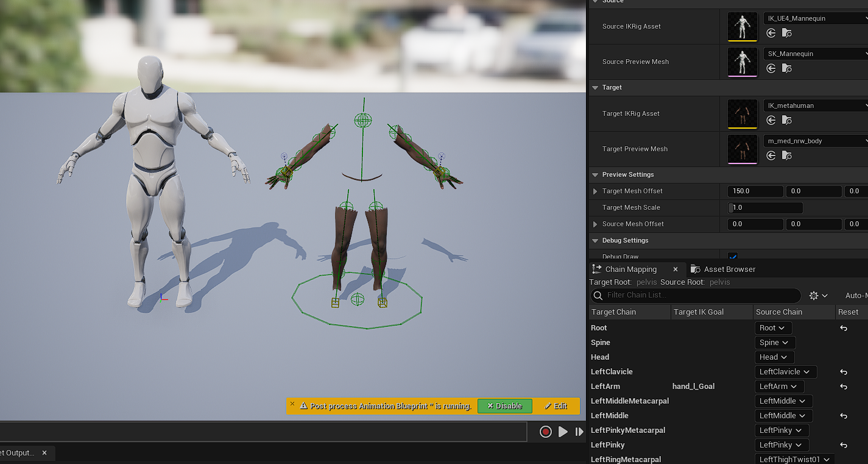Collapse the Preview Settings section
Screen dimensions: 868x464
pyautogui.click(x=595, y=174)
